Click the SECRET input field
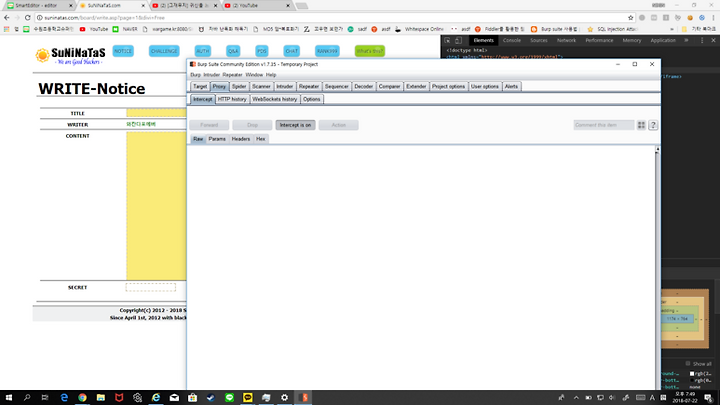Screen dimensions: 720x405 click(x=151, y=287)
